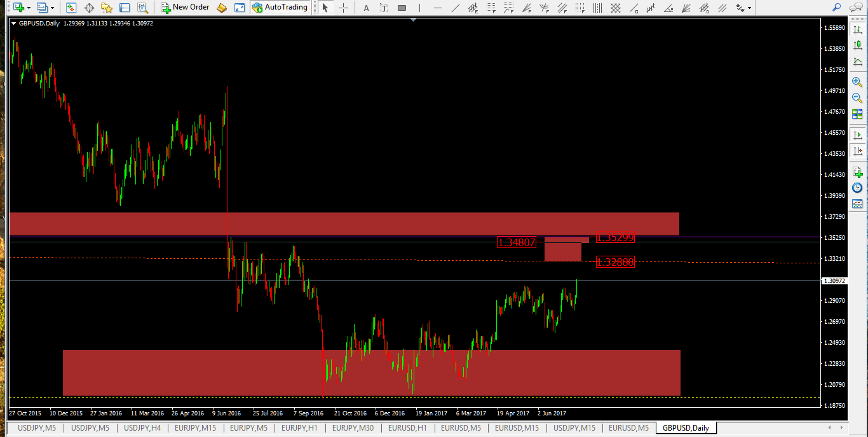
Task: Click the current price tag 1.30972
Action: tap(836, 281)
